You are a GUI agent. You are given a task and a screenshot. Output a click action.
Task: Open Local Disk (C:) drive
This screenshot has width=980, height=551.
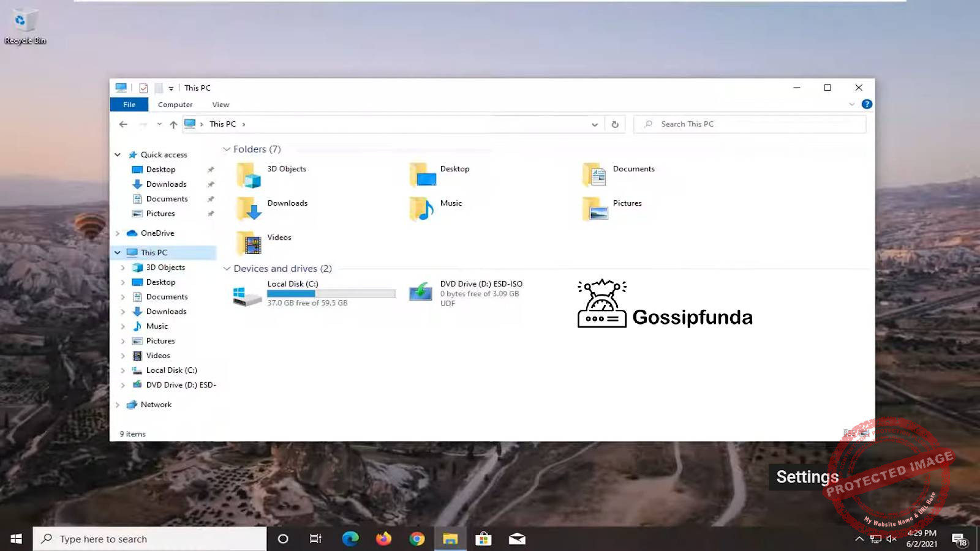247,294
